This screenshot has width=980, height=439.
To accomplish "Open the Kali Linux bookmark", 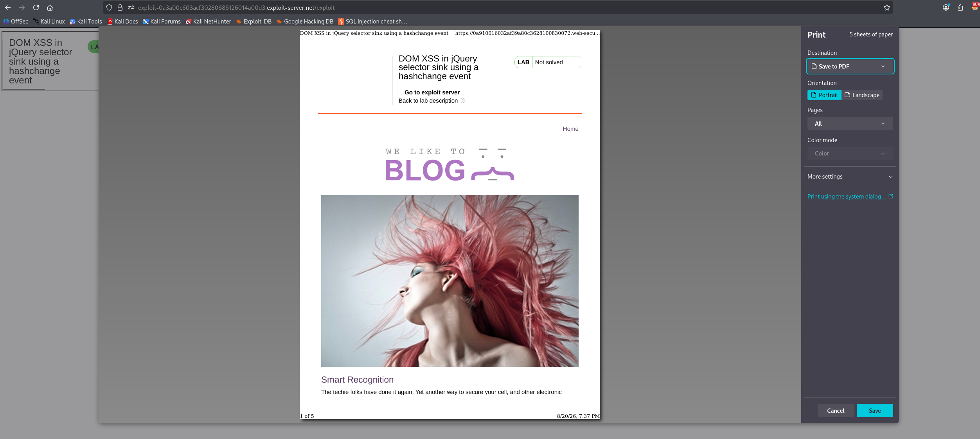I will click(x=49, y=22).
